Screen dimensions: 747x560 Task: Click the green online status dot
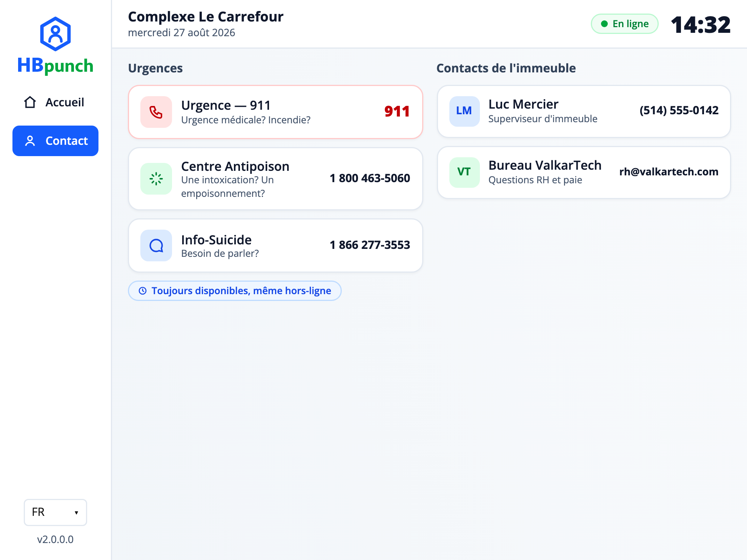604,24
